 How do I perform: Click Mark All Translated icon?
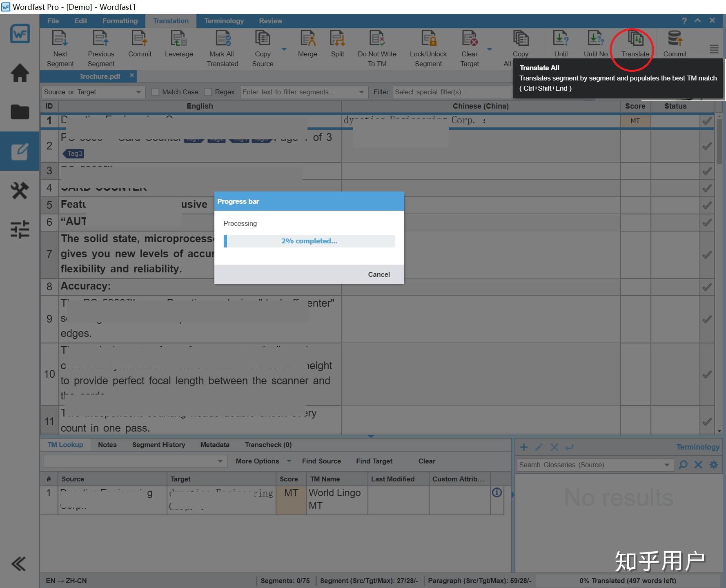point(223,38)
